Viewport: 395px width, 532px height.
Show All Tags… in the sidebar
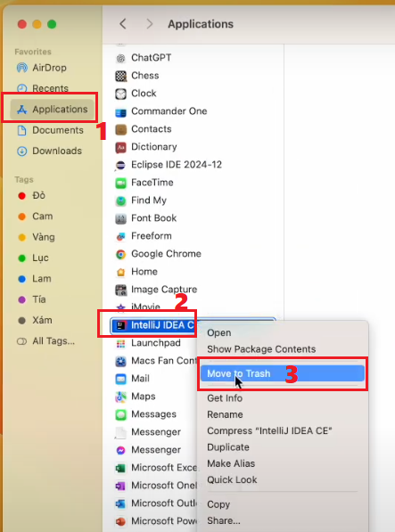coord(45,341)
